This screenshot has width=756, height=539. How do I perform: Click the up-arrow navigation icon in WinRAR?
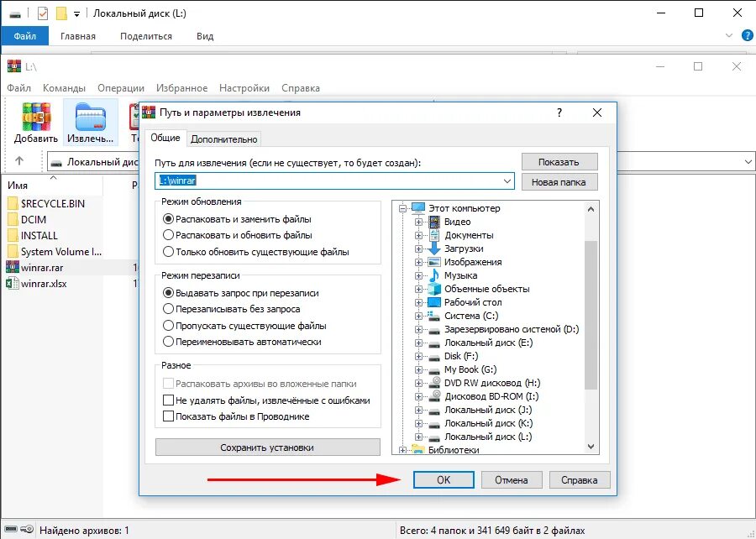coord(19,161)
